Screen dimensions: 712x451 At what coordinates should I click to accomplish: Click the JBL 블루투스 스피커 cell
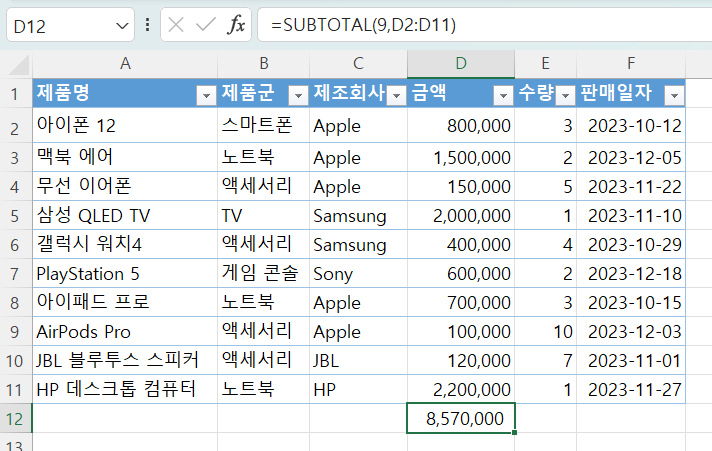pos(125,361)
